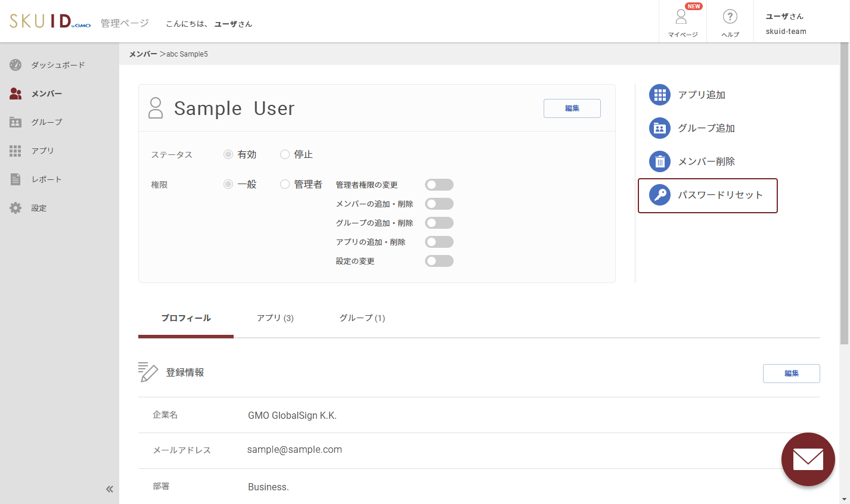Viewport: 850px width, 504px height.
Task: Toggle 管理者権限の変更 switch
Action: (439, 185)
